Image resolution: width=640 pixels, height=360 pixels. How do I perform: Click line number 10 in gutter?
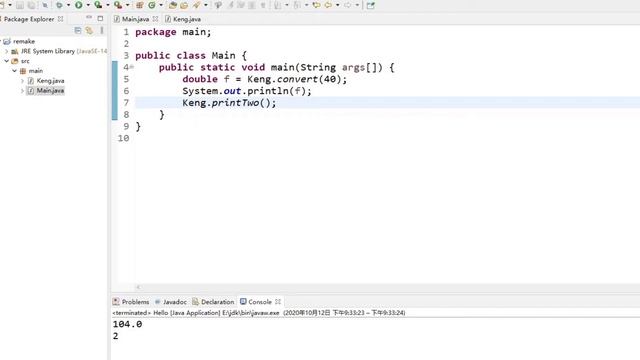click(123, 138)
